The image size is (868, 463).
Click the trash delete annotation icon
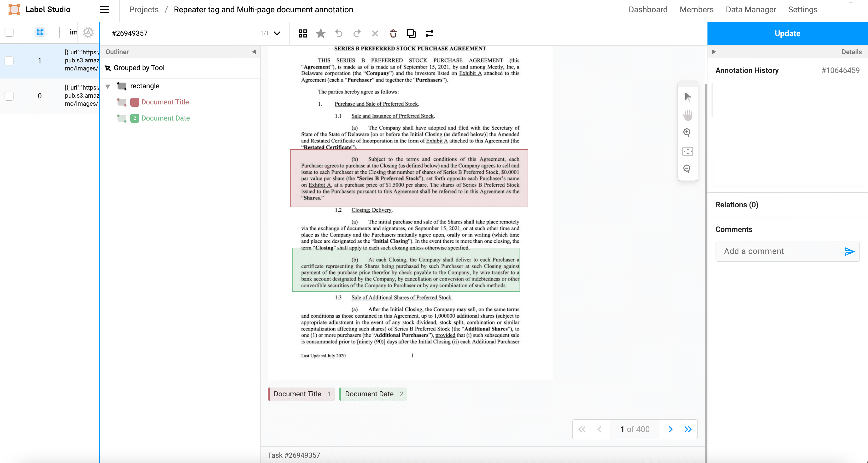(393, 33)
